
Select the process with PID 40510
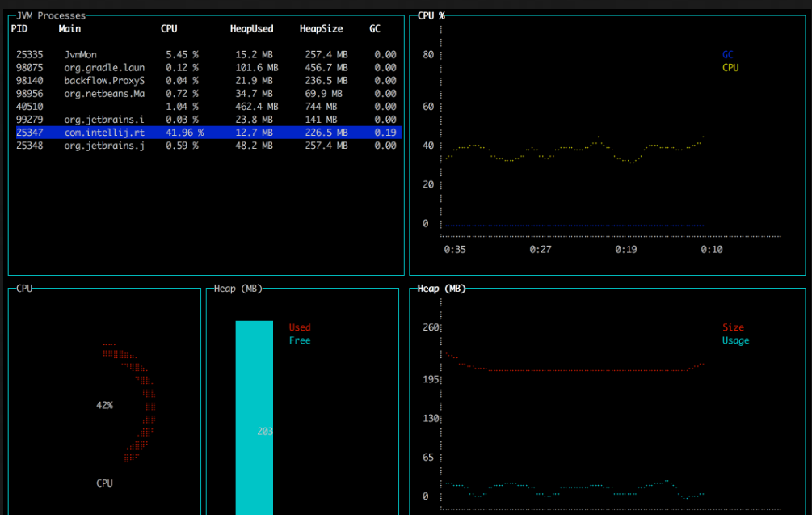coord(30,107)
